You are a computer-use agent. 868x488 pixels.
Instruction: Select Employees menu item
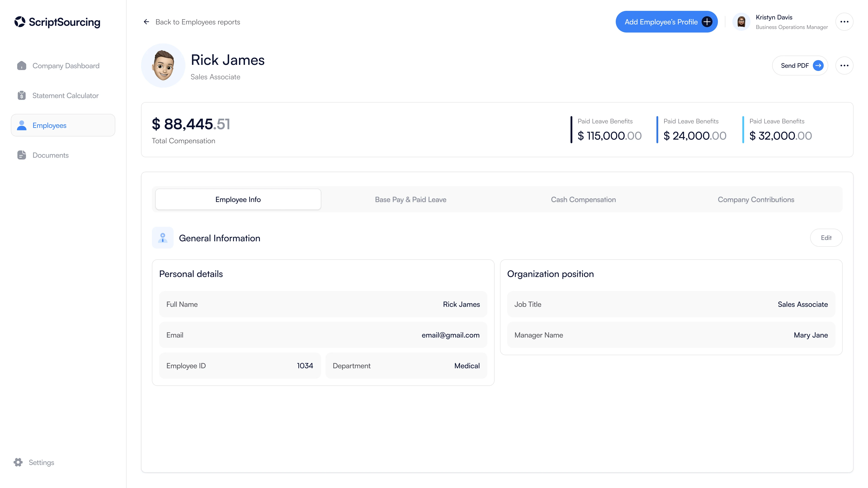point(63,125)
